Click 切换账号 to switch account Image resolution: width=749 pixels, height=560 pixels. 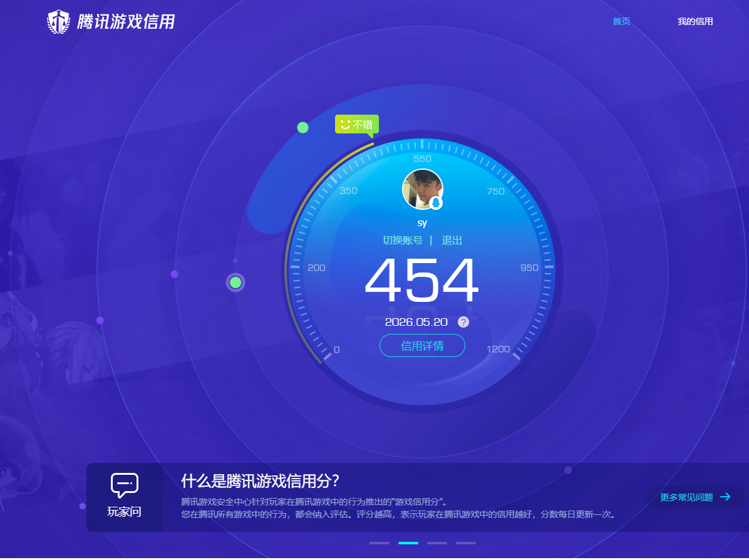(402, 241)
